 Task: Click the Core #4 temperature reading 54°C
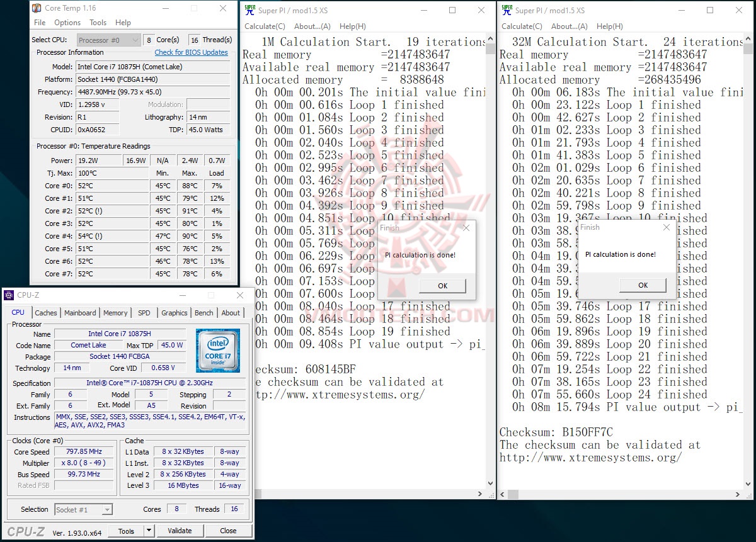[113, 236]
